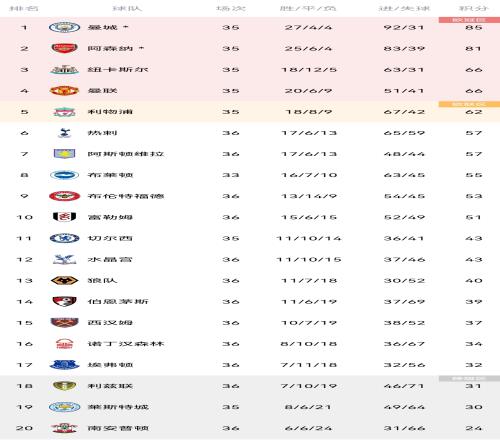Image resolution: width=500 pixels, height=440 pixels.
Task: Open team name link 纽卡斯尔
Action: [118, 70]
